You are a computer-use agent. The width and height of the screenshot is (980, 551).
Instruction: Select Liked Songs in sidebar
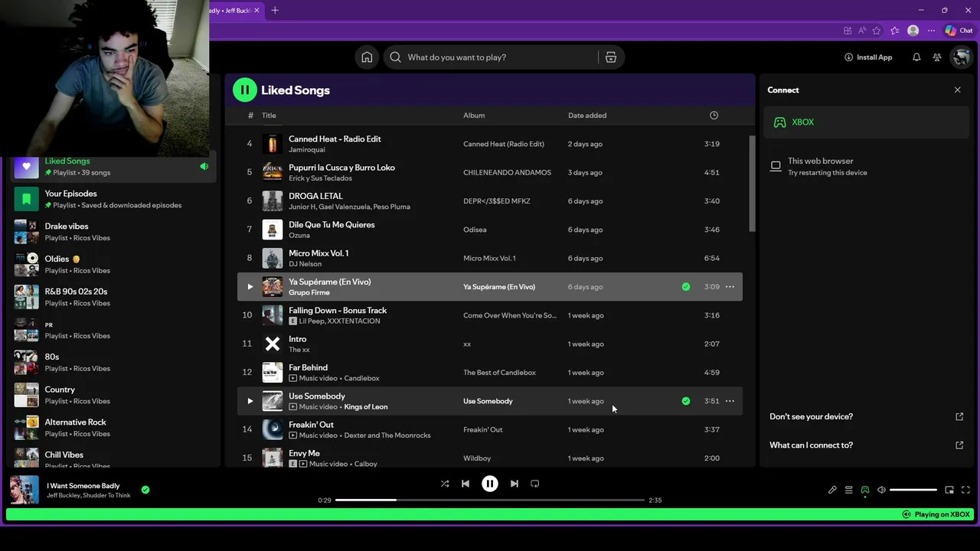[114, 166]
